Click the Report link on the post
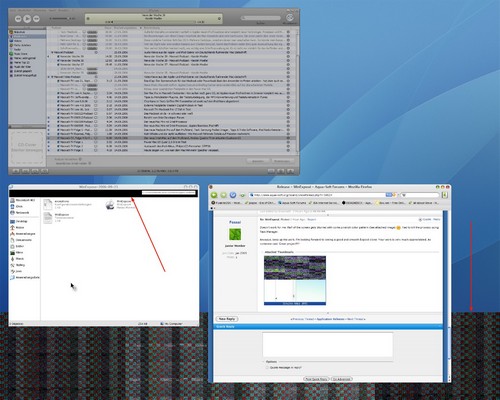Viewport: 500px width, 400px height. coord(311,219)
